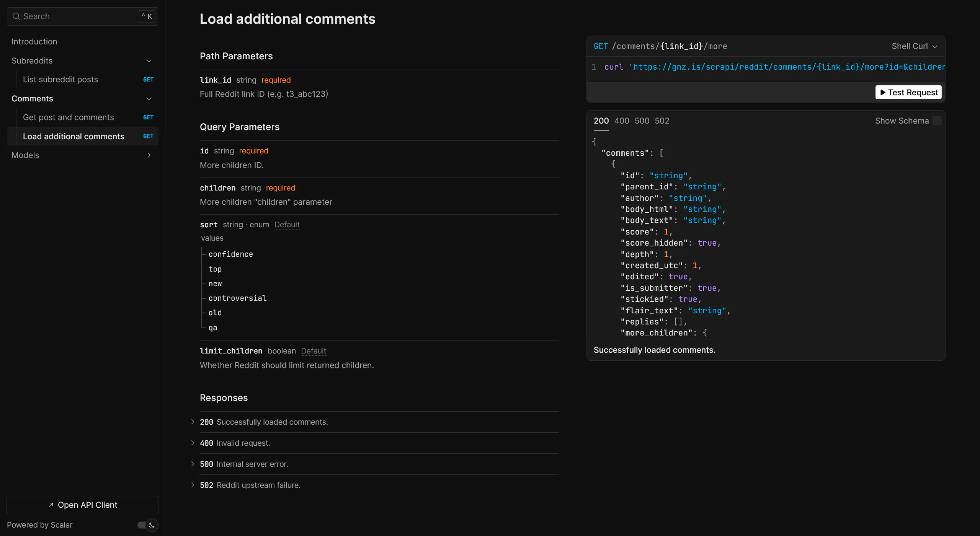Screen dimensions: 980x536
Task: Click the Ctrl K shortcut badge
Action: point(147,16)
